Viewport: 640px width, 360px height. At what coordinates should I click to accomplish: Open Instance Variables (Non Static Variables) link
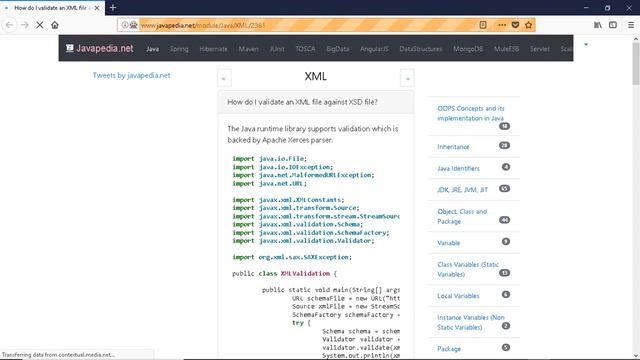(471, 322)
